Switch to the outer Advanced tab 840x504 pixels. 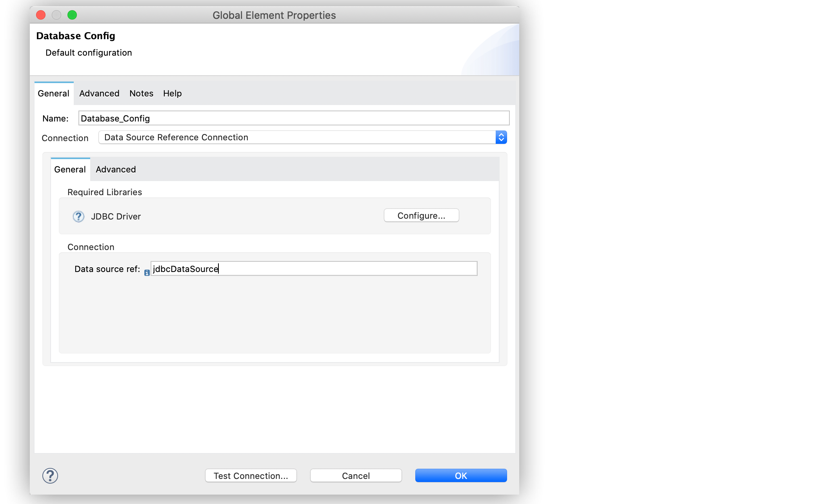(x=100, y=93)
